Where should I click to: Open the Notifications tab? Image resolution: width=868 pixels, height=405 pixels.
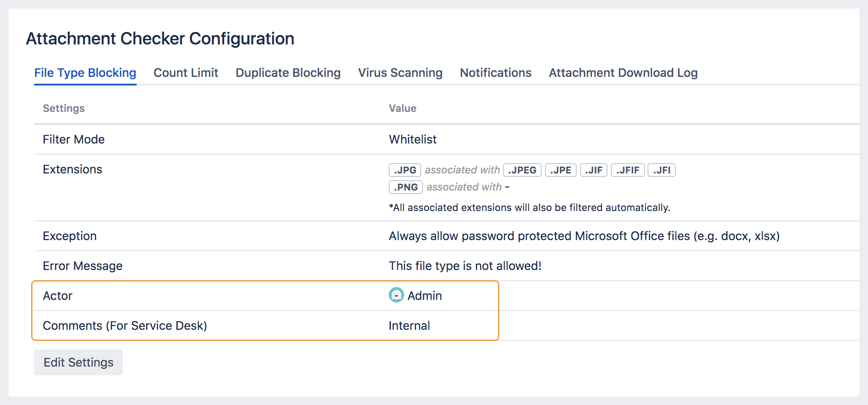(x=495, y=73)
